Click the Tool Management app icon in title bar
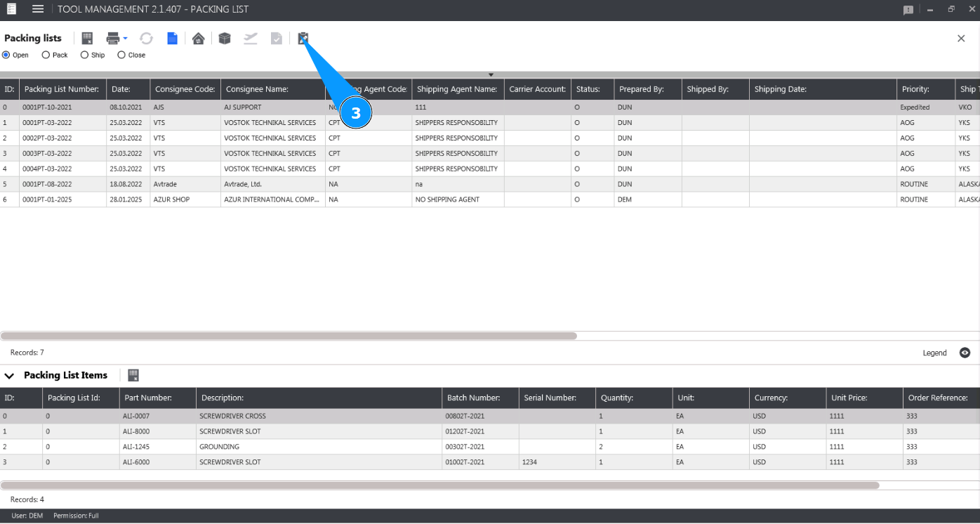980x524 pixels. (12, 10)
